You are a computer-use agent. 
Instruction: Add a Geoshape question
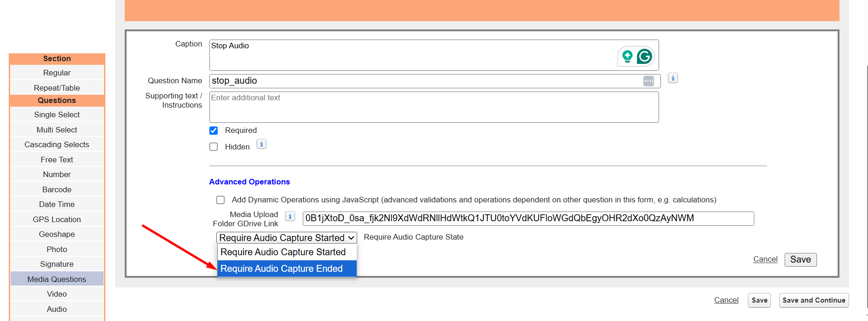pos(57,234)
